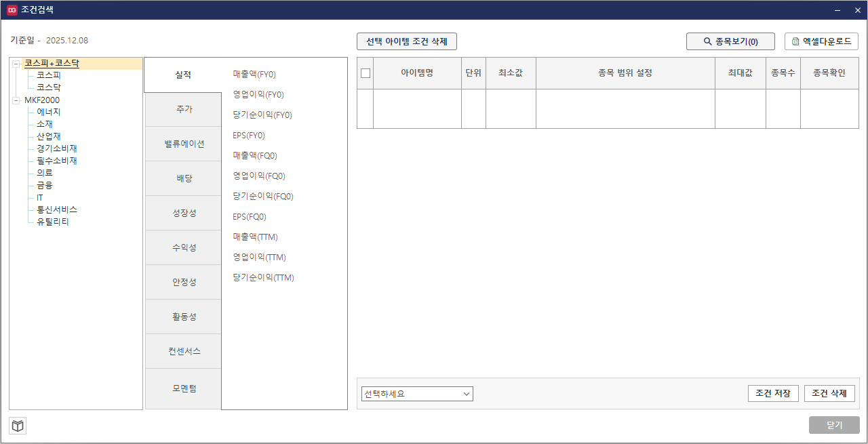Select 유틸리티 sector in the tree
868x444 pixels.
[x=52, y=222]
